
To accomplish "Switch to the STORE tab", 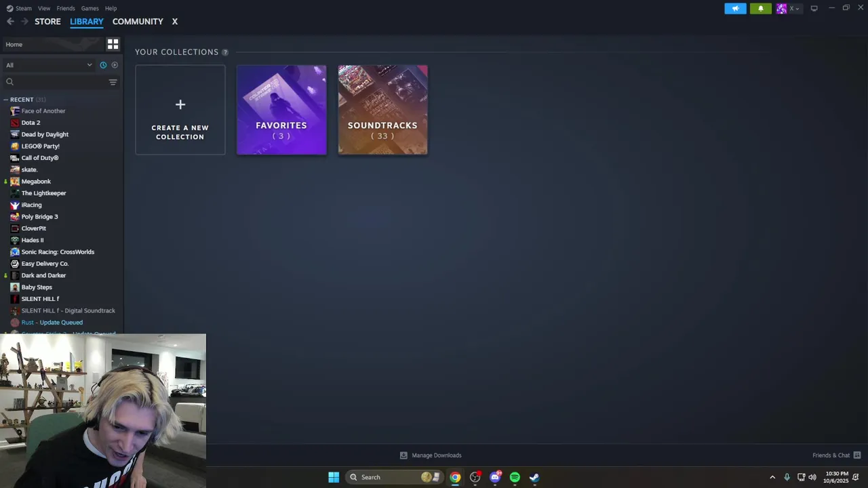I will click(x=47, y=22).
